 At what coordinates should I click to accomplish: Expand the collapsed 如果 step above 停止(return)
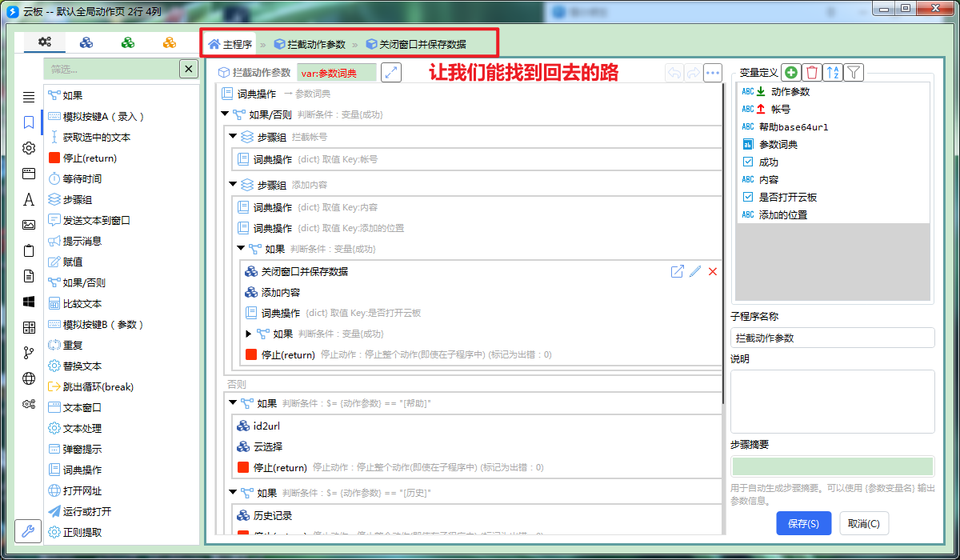click(x=250, y=334)
